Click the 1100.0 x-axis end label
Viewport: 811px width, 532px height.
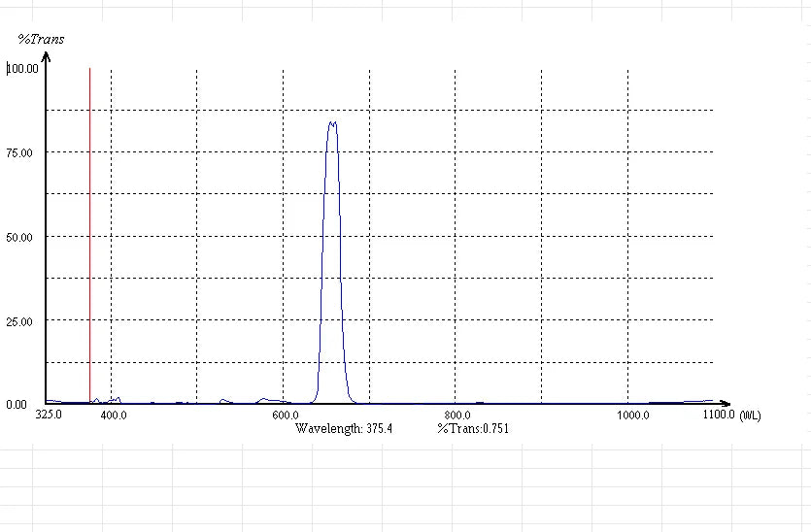coord(719,416)
